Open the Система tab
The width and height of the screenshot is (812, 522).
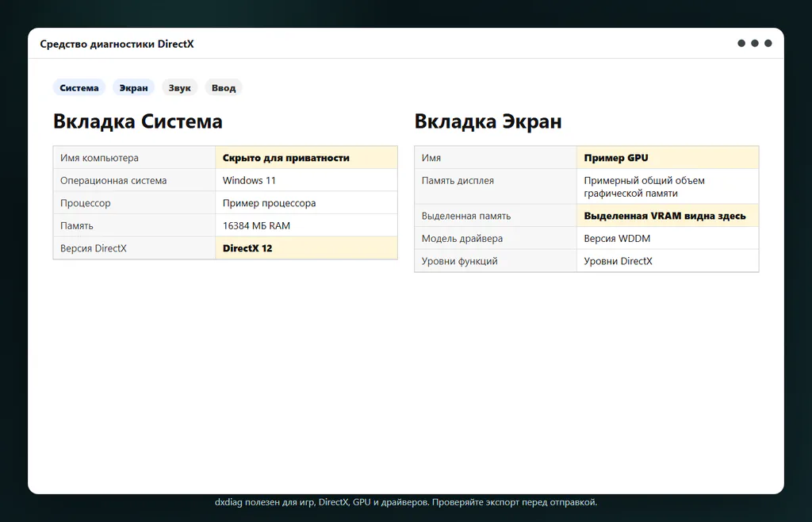[79, 87]
